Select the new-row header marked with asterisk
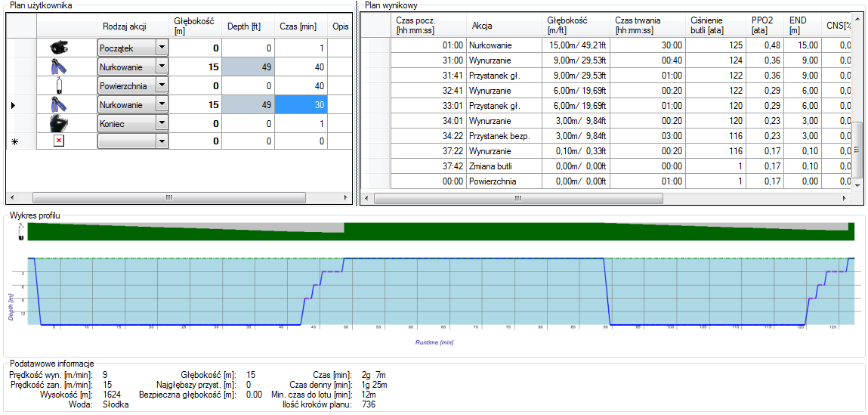Viewport: 868px width, 415px height. click(22, 142)
